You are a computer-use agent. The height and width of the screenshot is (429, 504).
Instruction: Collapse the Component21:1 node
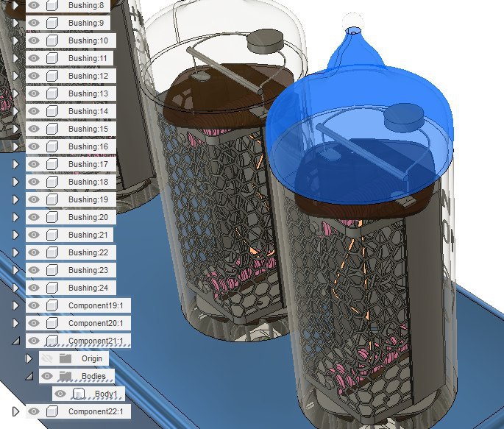click(x=16, y=341)
